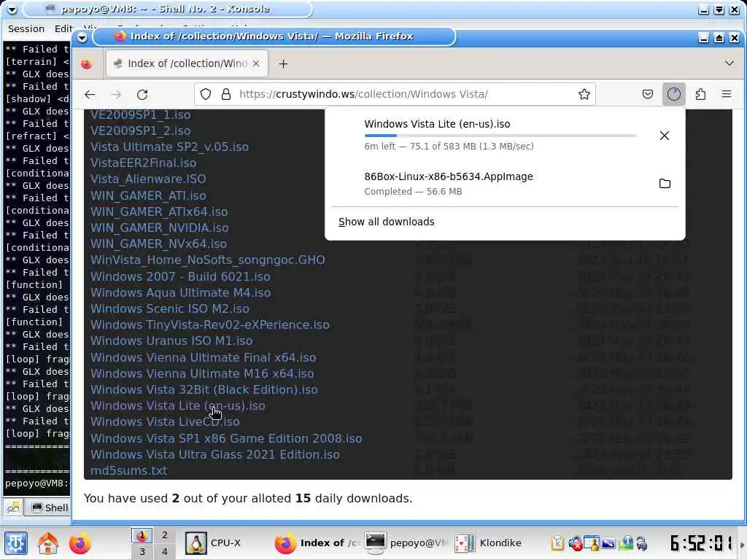Open Windows Aqua Ultimate M4.iso link
The height and width of the screenshot is (560, 747).
tap(181, 292)
